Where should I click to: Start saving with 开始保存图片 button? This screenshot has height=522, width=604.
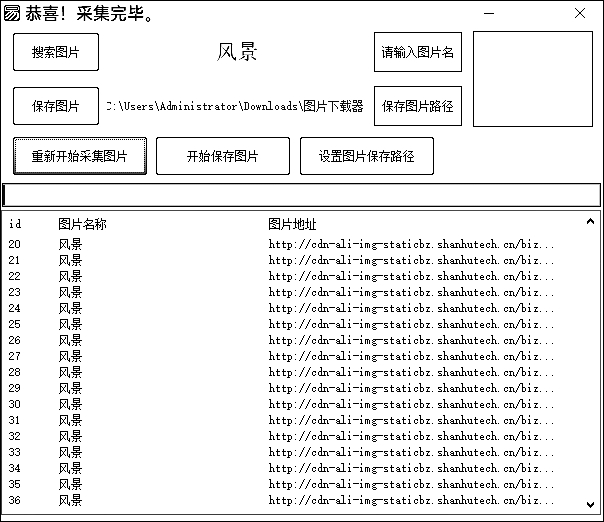(x=222, y=156)
